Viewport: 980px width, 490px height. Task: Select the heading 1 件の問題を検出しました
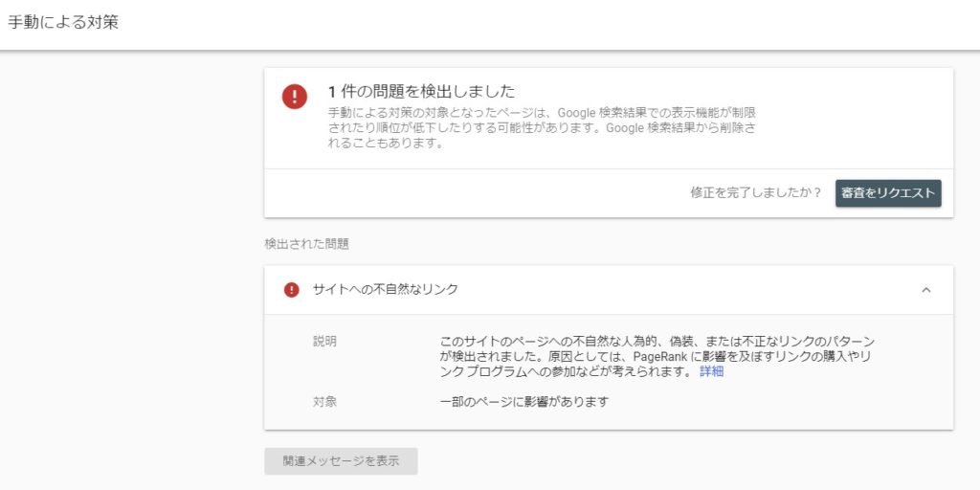pyautogui.click(x=421, y=92)
